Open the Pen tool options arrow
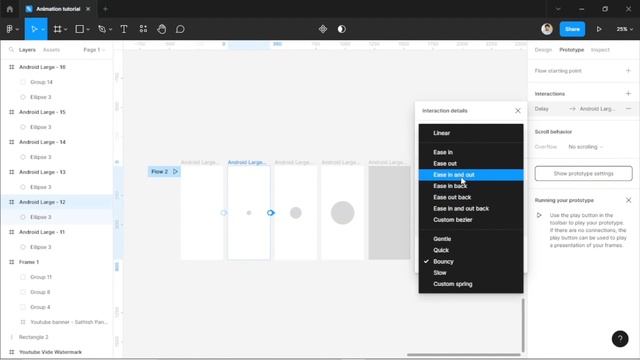Screen dimensions: 640x360 110,29
